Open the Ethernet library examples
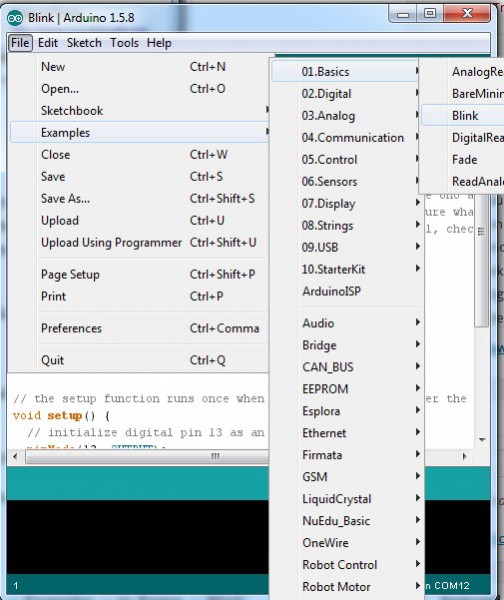Screen dimensions: 504x600 coord(346,433)
